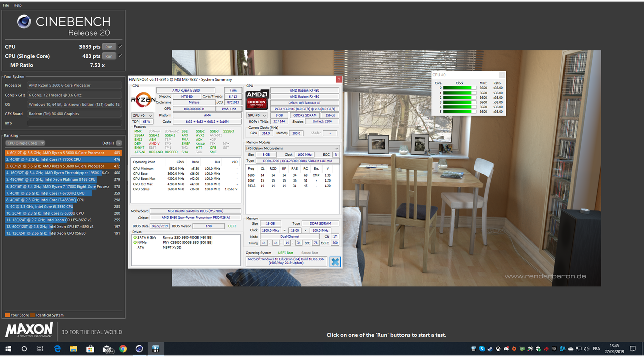Click the MSI B450M GAMING PLUS motherboard field
The height and width of the screenshot is (362, 644).
coord(196,211)
